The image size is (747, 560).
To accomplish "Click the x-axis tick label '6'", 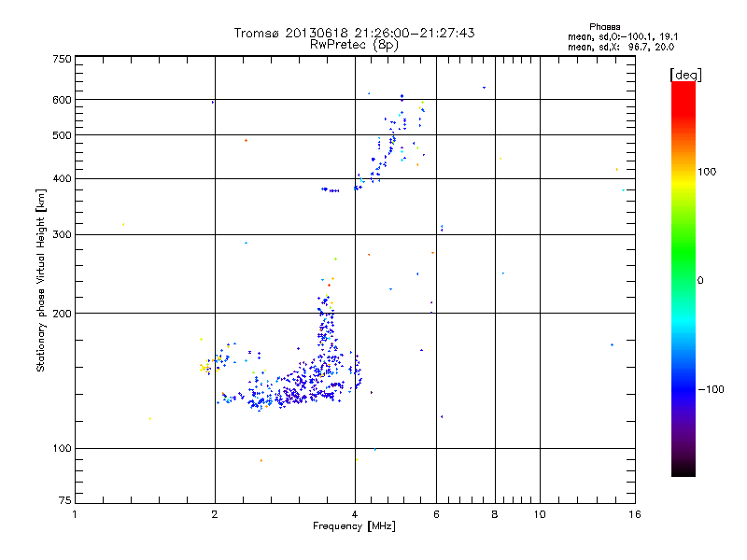I will click(436, 514).
